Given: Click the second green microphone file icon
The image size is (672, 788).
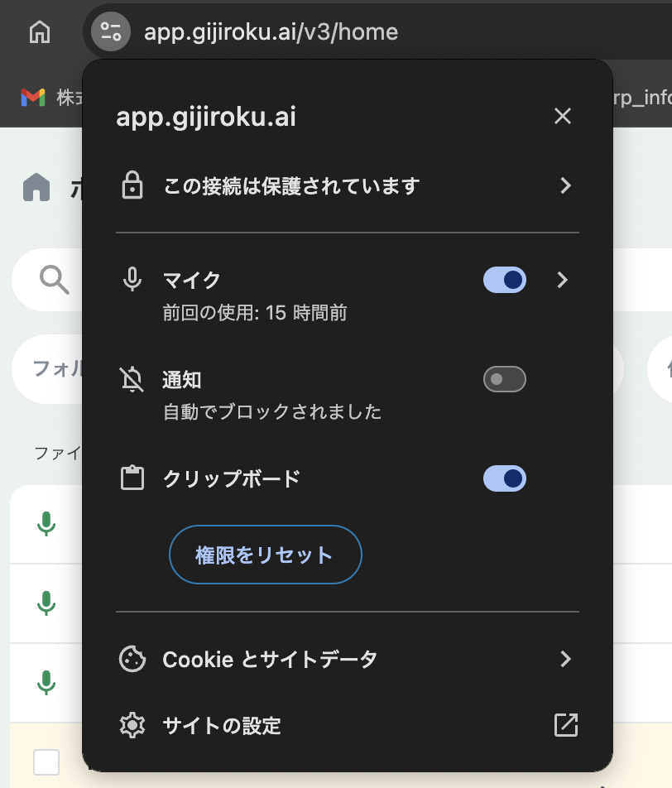Looking at the screenshot, I should [x=46, y=603].
